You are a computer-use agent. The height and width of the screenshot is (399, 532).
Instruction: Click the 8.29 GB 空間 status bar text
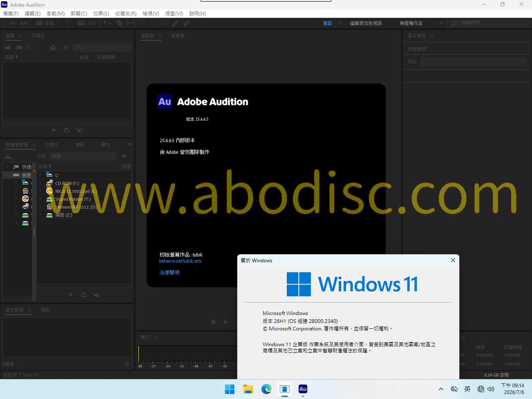(x=496, y=375)
